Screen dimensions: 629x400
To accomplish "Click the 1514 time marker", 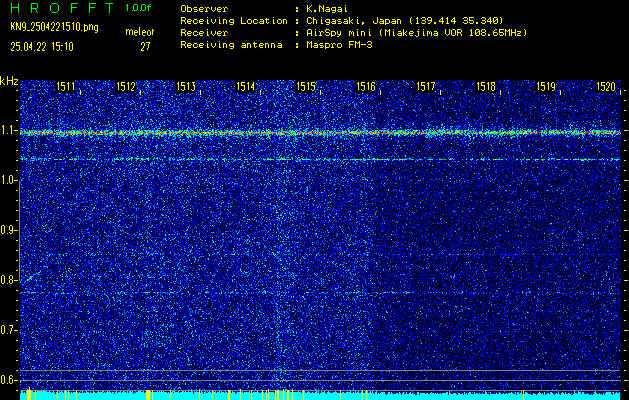I will tap(246, 86).
